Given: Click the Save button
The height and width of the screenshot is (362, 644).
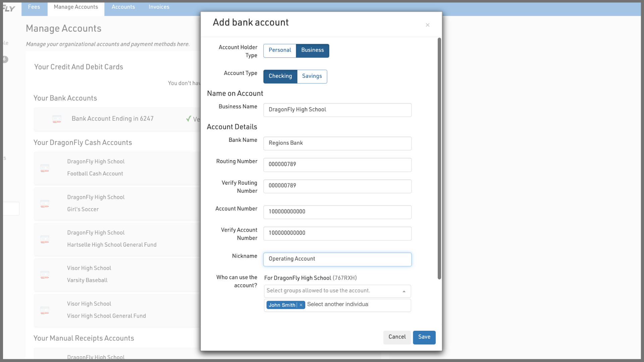Looking at the screenshot, I should [x=424, y=337].
